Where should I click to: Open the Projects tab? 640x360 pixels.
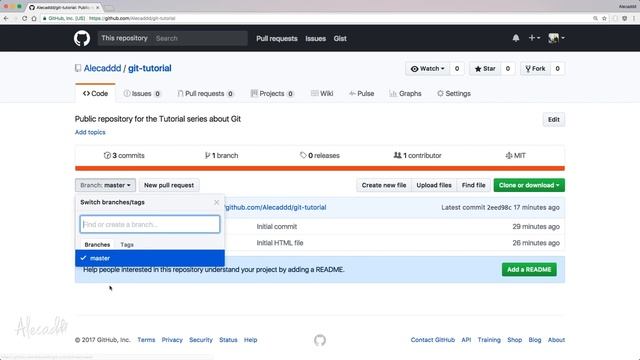[272, 93]
